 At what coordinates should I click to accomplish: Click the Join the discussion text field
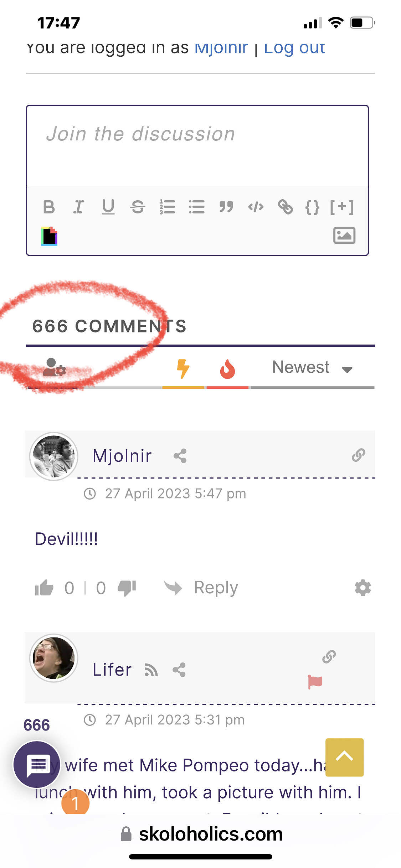tap(197, 146)
